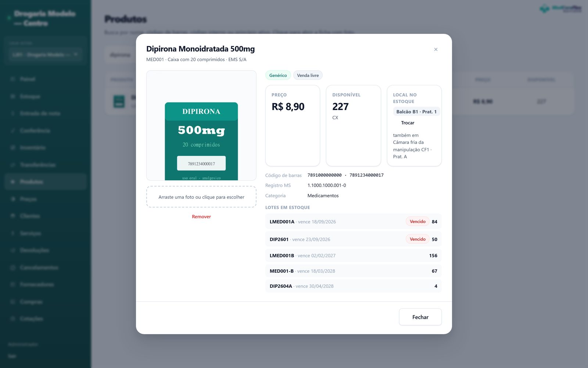Select lot row DIP2604A

coord(353,286)
